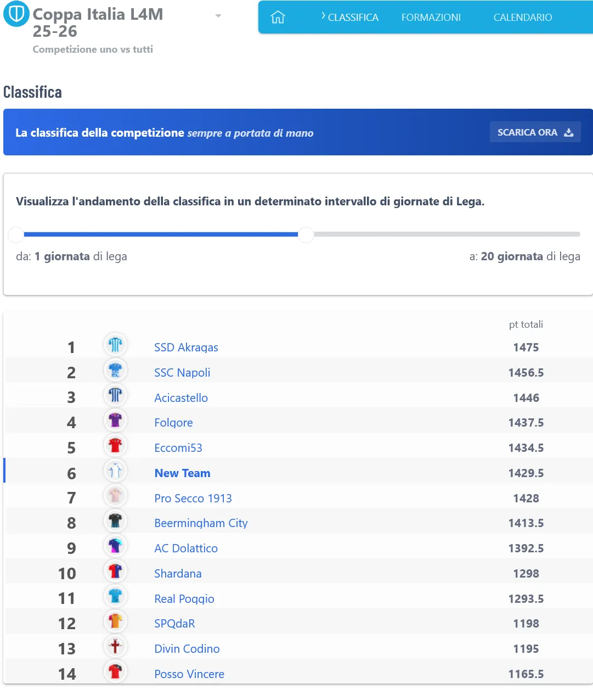
Task: Open the New Team link
Action: click(182, 473)
